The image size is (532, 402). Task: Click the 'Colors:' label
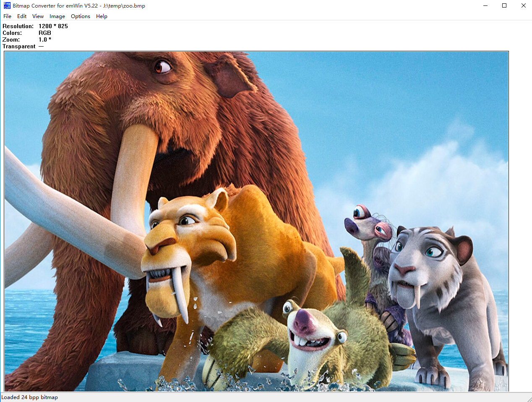coord(12,33)
